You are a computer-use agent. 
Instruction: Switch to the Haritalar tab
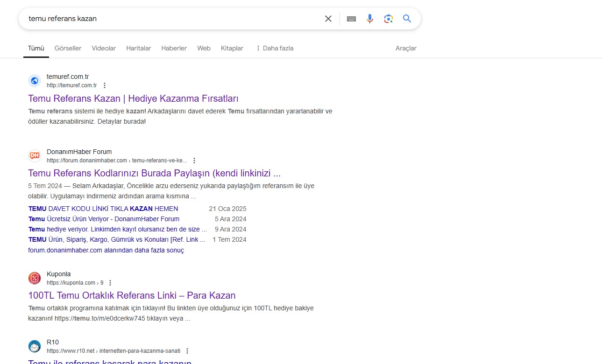[x=139, y=48]
